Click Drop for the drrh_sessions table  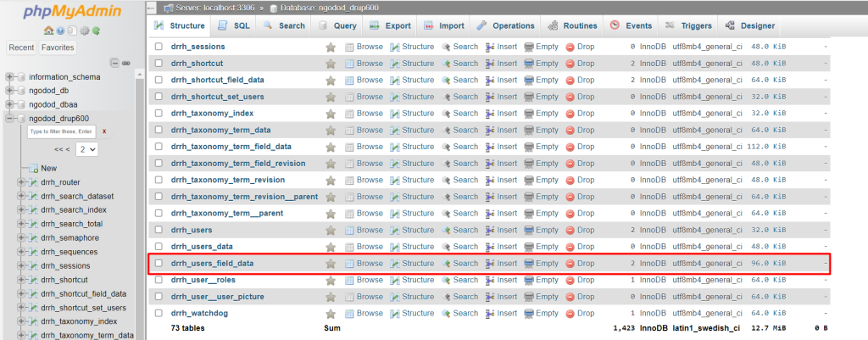point(580,47)
